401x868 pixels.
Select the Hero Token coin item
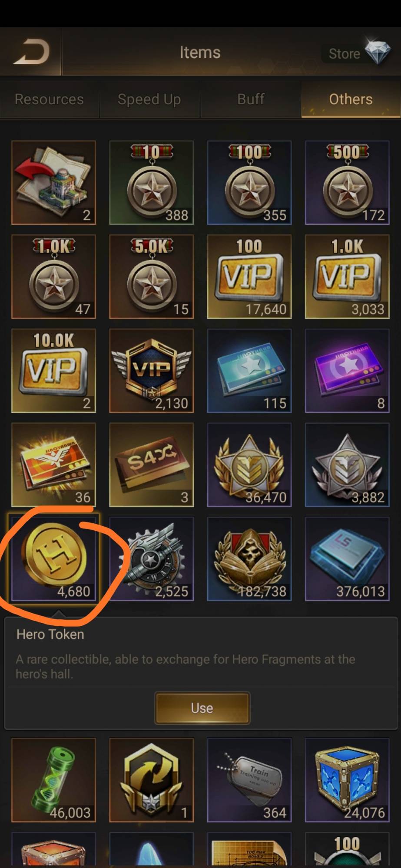[53, 559]
